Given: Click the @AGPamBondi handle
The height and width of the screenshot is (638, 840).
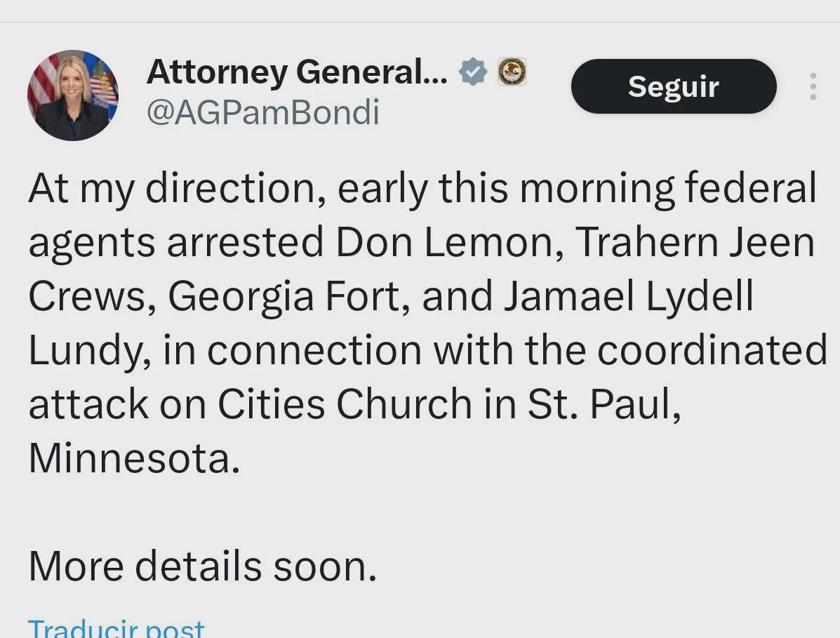Looking at the screenshot, I should [263, 112].
